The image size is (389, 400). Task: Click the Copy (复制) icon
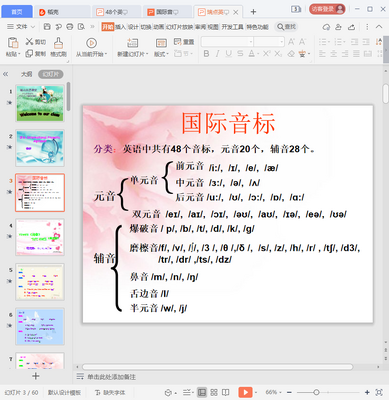[29, 53]
